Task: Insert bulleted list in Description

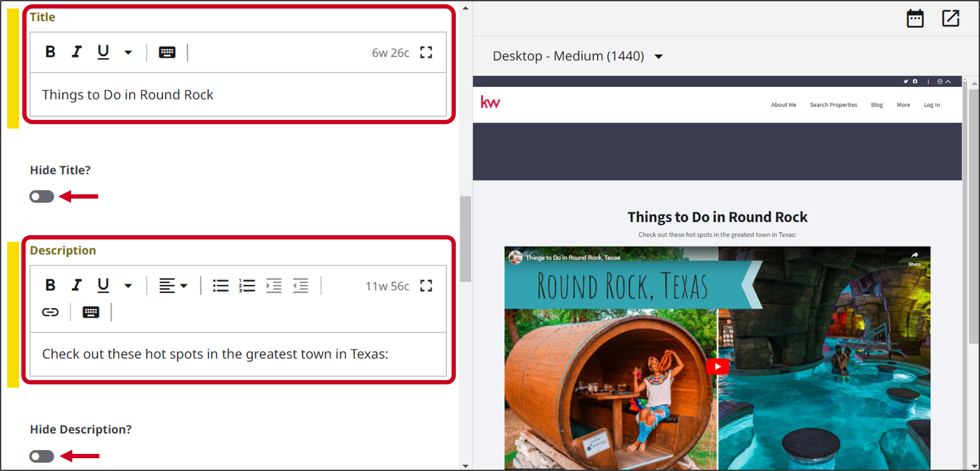Action: point(221,286)
